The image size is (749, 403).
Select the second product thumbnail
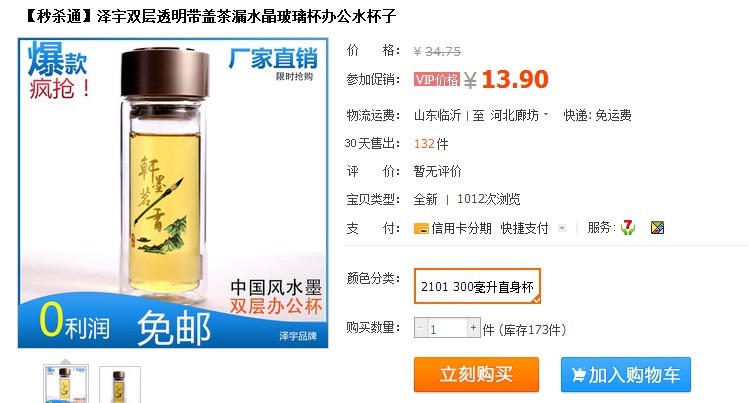point(120,385)
